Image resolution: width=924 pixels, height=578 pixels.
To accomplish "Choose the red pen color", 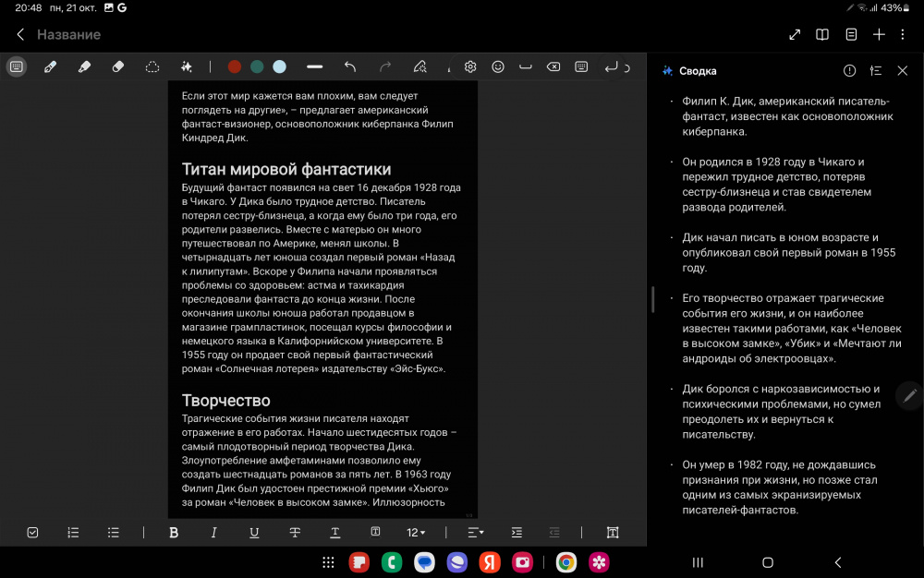I will (x=234, y=66).
